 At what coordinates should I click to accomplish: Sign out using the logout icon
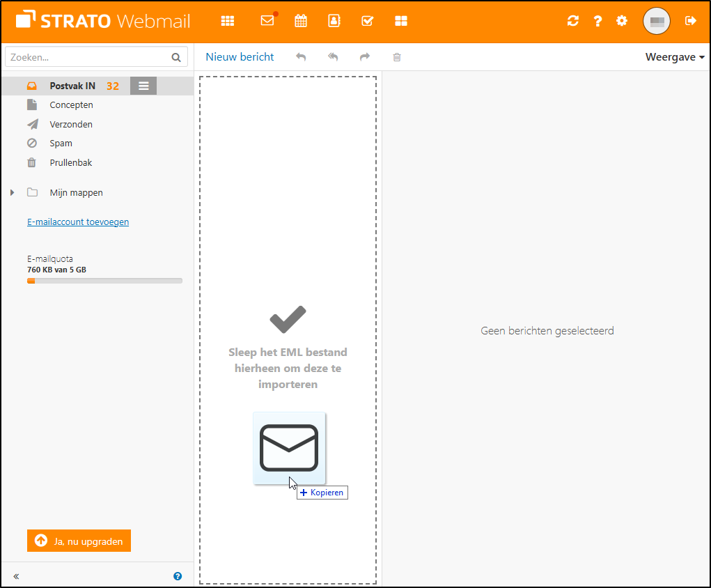(690, 21)
